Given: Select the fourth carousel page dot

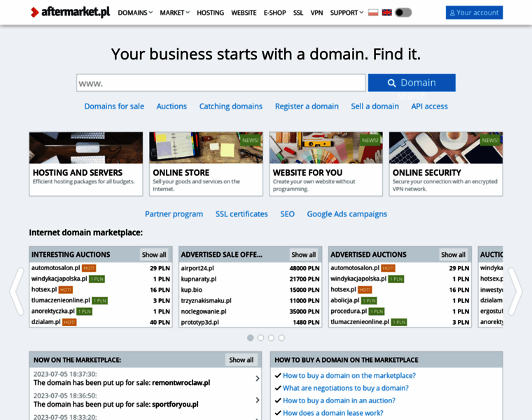Looking at the screenshot, I should coord(281,338).
